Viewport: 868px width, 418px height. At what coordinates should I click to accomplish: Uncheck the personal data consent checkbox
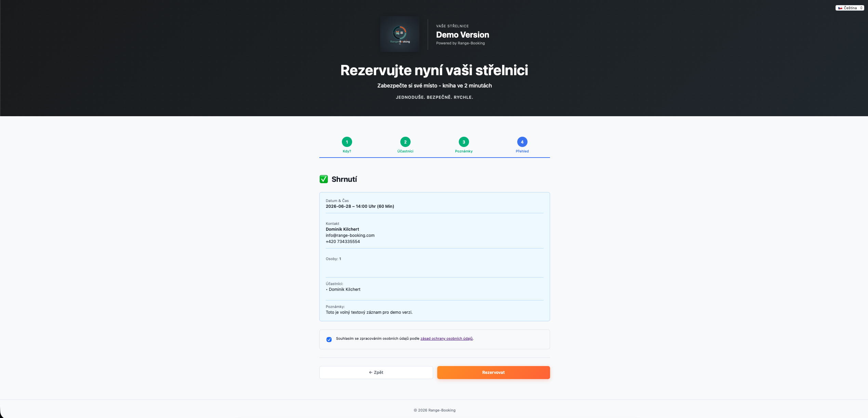pyautogui.click(x=329, y=339)
